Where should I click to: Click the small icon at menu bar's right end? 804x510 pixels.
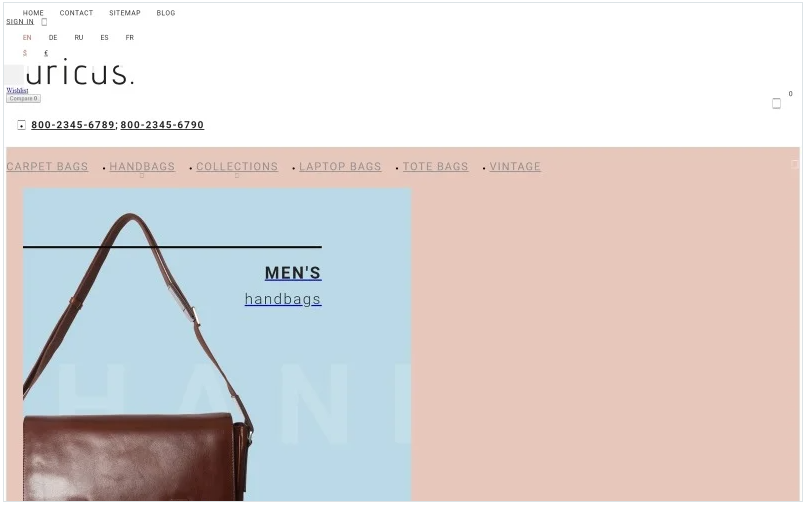[795, 164]
